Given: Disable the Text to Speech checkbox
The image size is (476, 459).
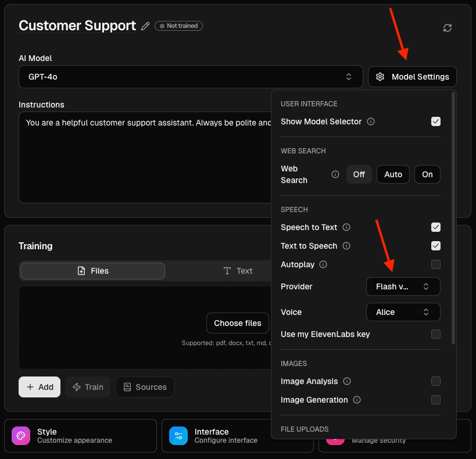Looking at the screenshot, I should (x=436, y=246).
